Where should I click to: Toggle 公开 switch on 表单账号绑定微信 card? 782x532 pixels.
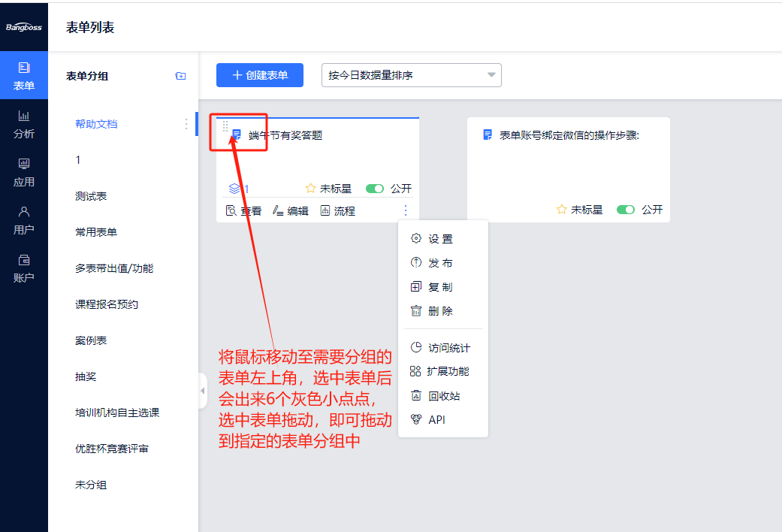tap(625, 210)
